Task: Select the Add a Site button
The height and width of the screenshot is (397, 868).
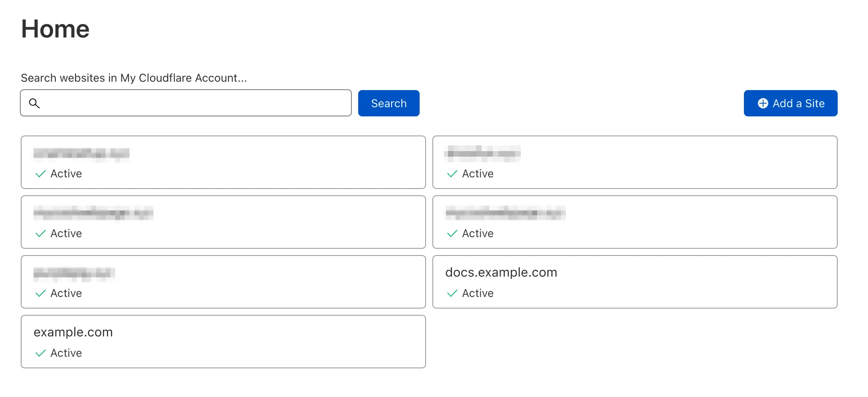Action: point(790,103)
